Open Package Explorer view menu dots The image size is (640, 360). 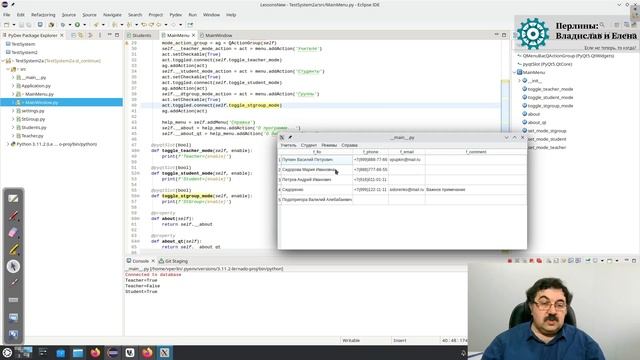coord(100,36)
